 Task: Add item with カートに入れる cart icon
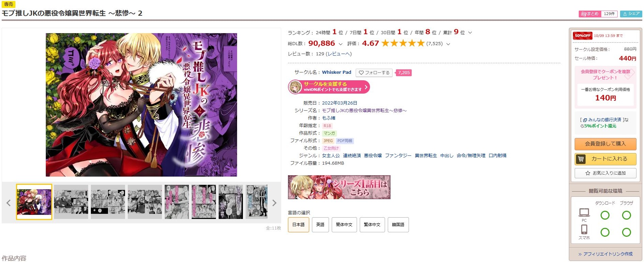[605, 159]
